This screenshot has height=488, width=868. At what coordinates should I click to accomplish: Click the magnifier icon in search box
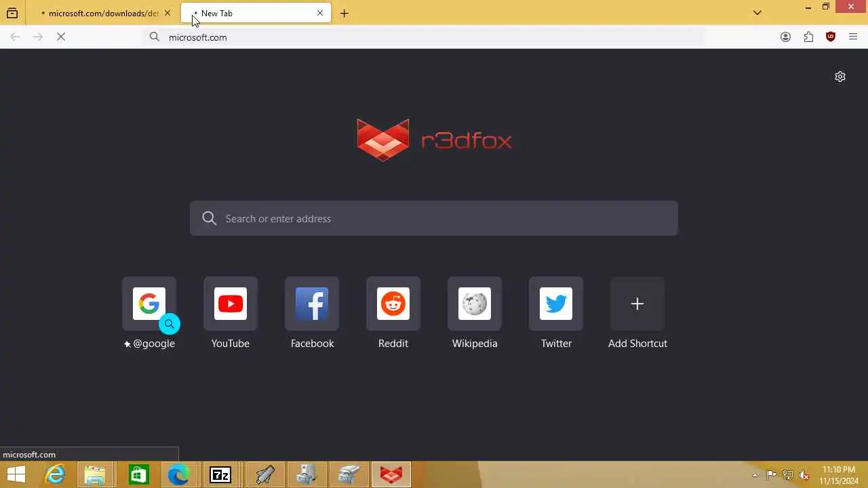pyautogui.click(x=210, y=218)
